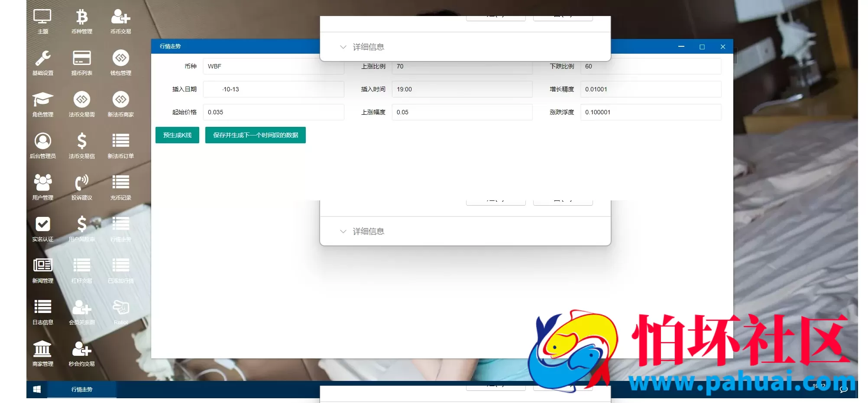Minimize the 行情走势 window
Viewport: 868px width, 403px height.
pos(681,47)
